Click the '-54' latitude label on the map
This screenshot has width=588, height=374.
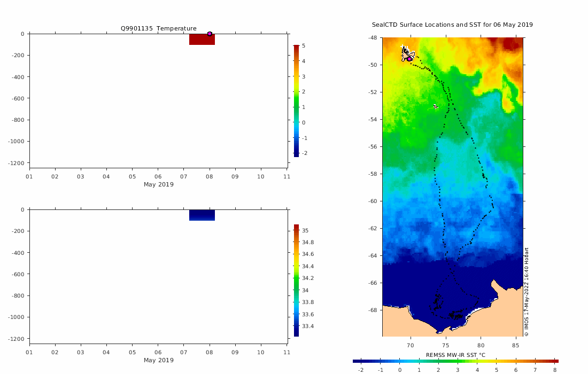[x=373, y=120]
